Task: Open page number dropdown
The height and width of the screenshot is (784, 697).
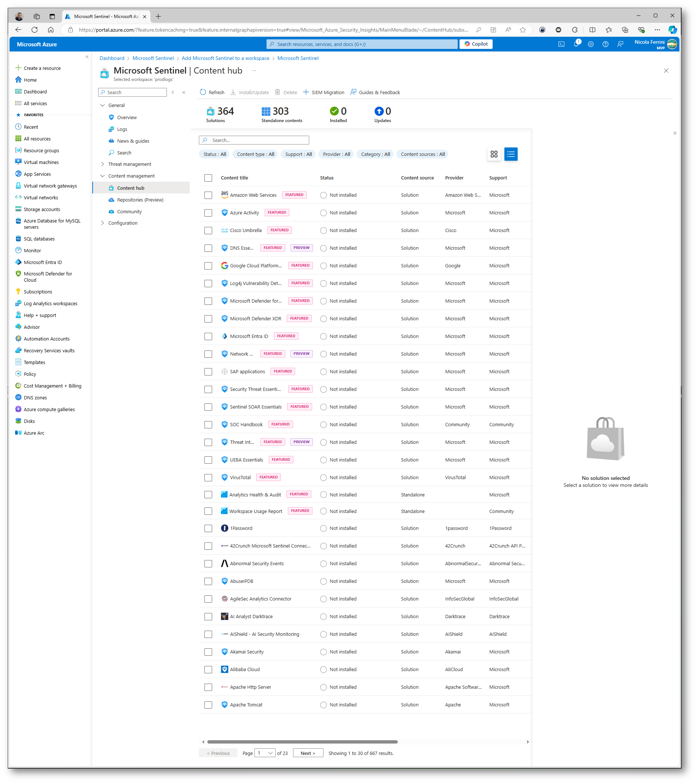Action: 265,753
